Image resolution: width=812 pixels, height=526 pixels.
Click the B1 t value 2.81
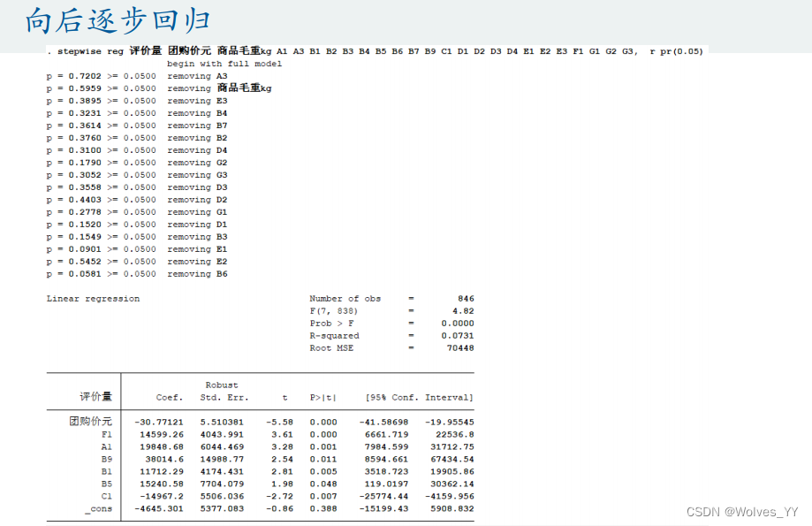click(x=282, y=472)
